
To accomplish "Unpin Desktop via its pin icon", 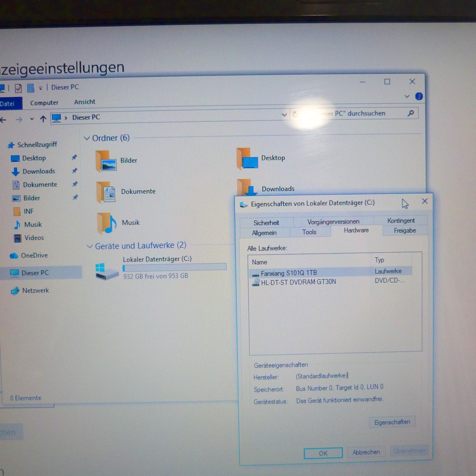I will click(x=74, y=157).
